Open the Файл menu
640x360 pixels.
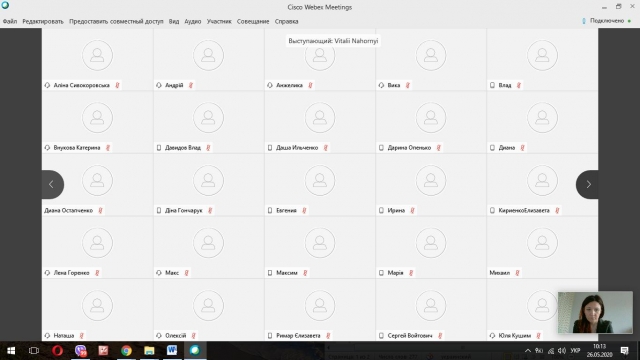(10, 21)
